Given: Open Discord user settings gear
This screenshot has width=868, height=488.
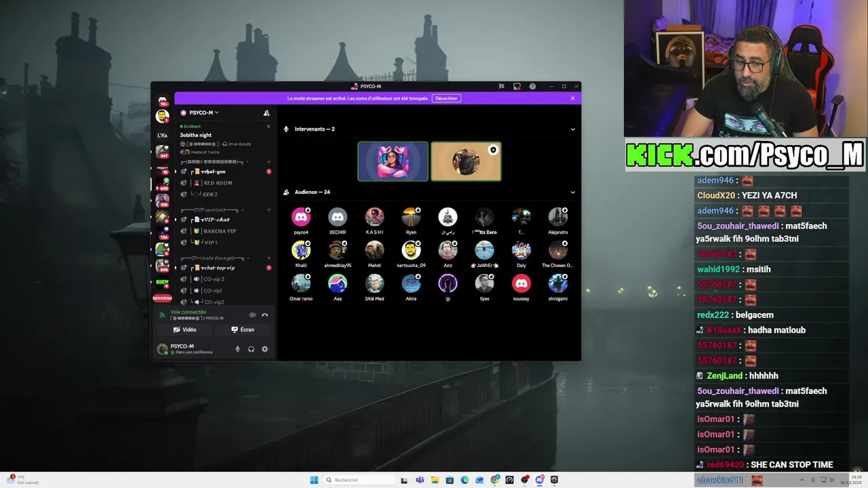Looking at the screenshot, I should coord(264,349).
